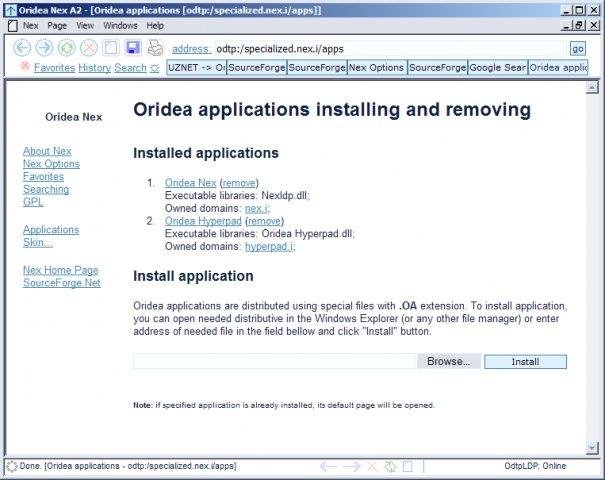Click the status bar new page icon
This screenshot has width=605, height=480.
coord(408,466)
